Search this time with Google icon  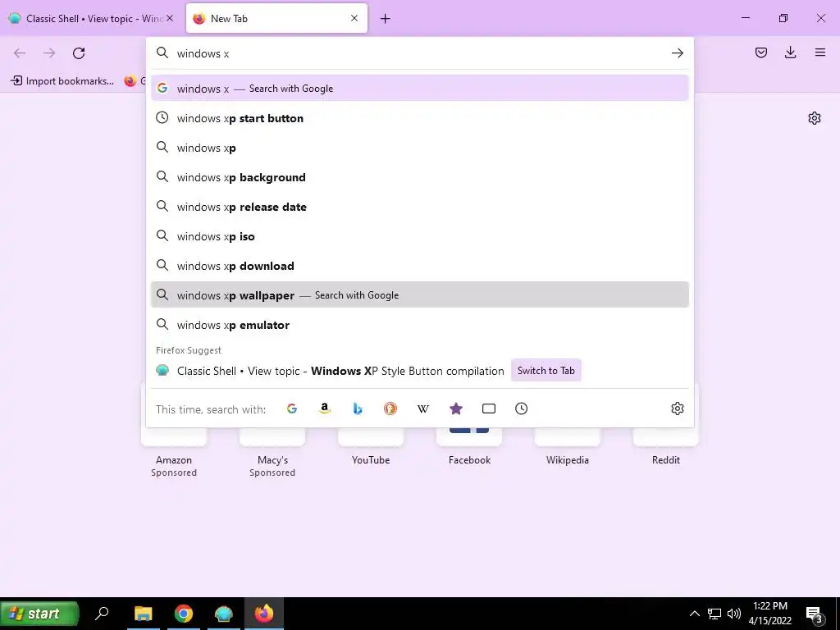coord(292,409)
